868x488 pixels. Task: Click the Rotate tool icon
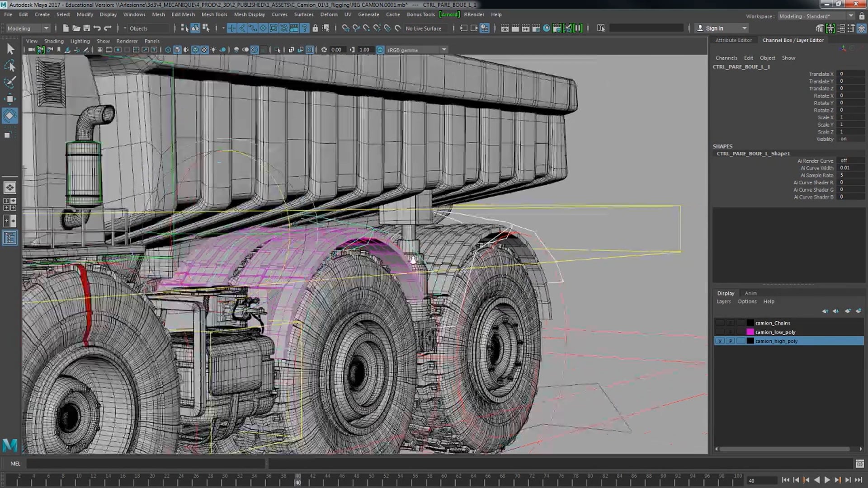(10, 116)
